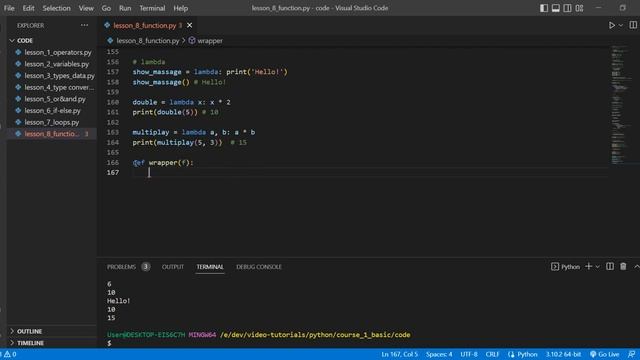Create new terminal plus icon
This screenshot has height=360, width=640.
[589, 267]
